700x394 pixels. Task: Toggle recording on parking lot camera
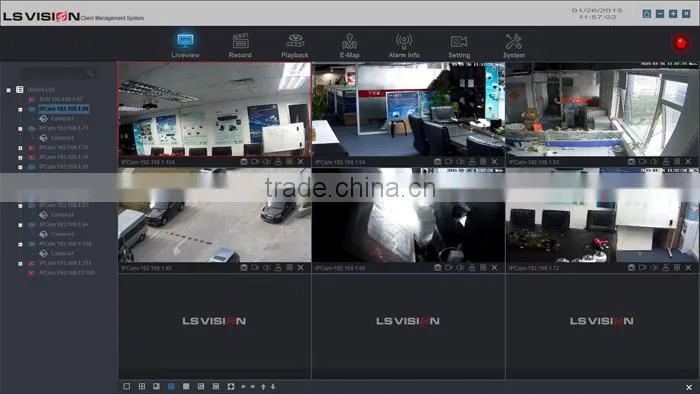tap(255, 268)
